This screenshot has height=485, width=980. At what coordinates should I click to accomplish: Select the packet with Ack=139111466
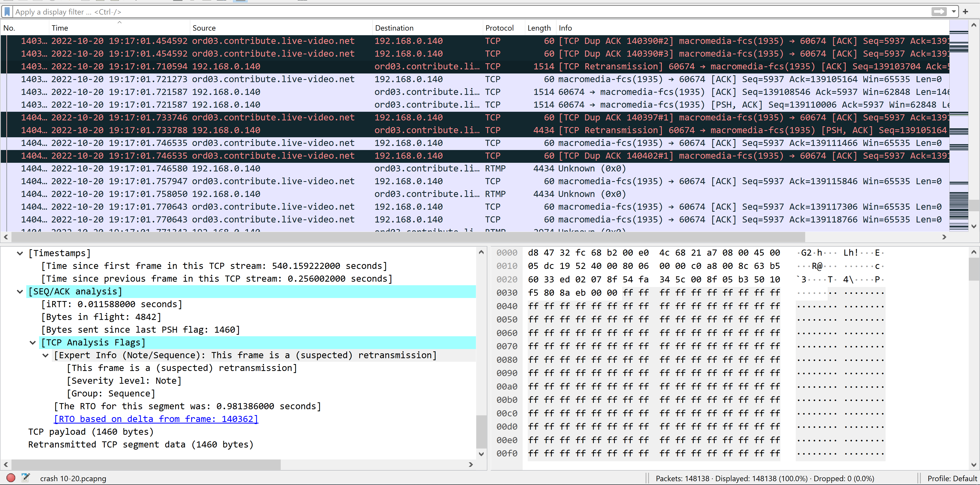[475, 143]
